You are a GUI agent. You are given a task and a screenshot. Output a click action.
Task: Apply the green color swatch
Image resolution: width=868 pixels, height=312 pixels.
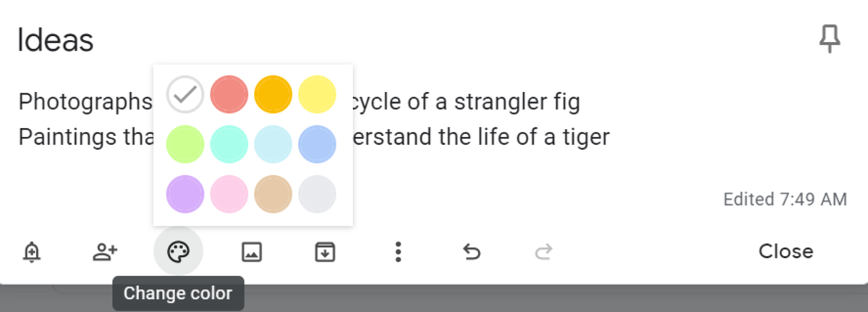point(185,144)
